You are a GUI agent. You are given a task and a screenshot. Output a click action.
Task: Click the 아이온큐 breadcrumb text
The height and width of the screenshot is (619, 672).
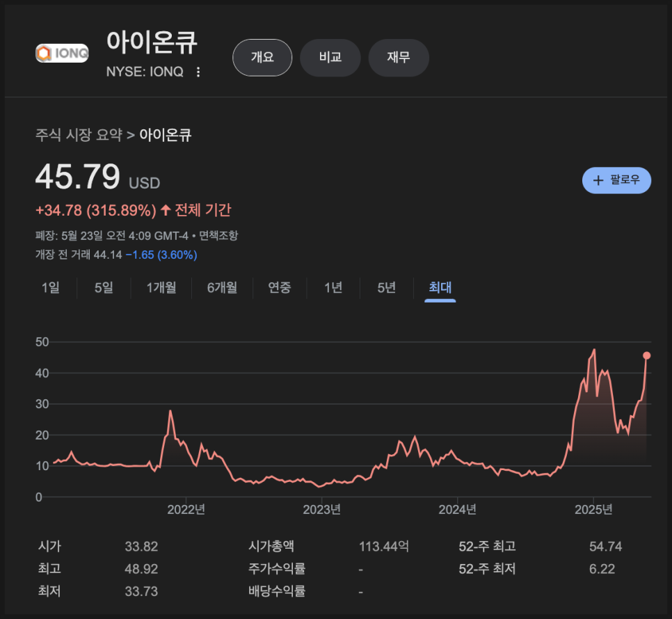pyautogui.click(x=166, y=135)
